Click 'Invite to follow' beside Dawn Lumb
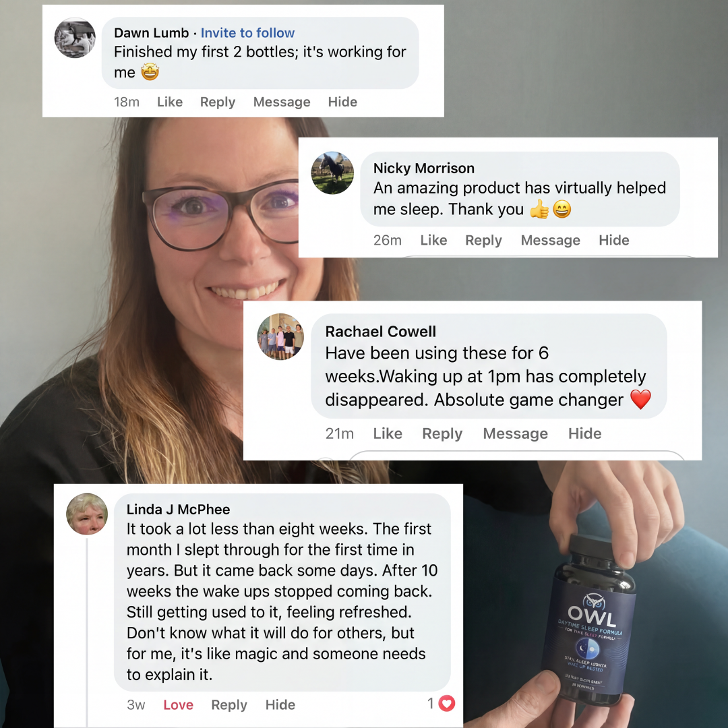The width and height of the screenshot is (728, 728). 247,33
